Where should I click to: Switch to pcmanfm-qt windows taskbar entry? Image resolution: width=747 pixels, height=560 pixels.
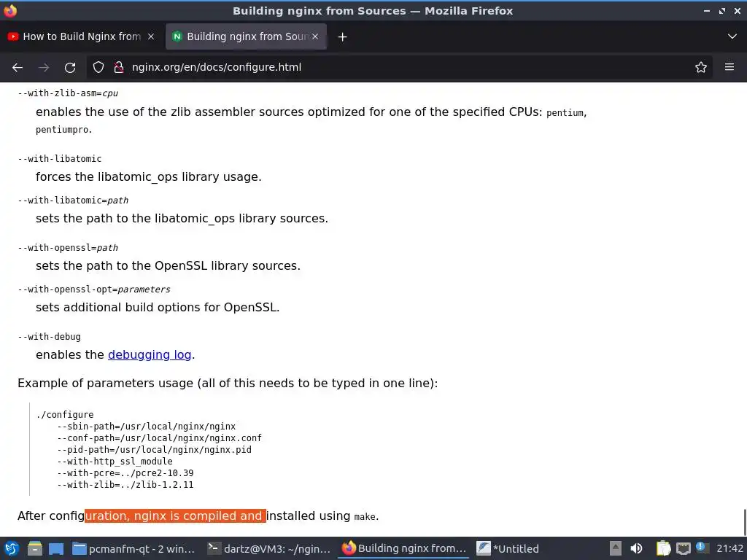[x=133, y=548]
